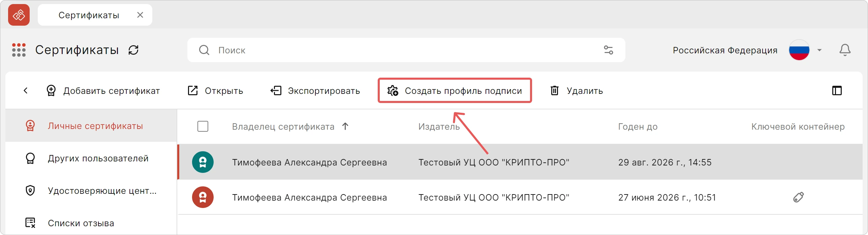This screenshot has height=235, width=868.
Task: Click the red certificate icon in second row
Action: point(203,197)
